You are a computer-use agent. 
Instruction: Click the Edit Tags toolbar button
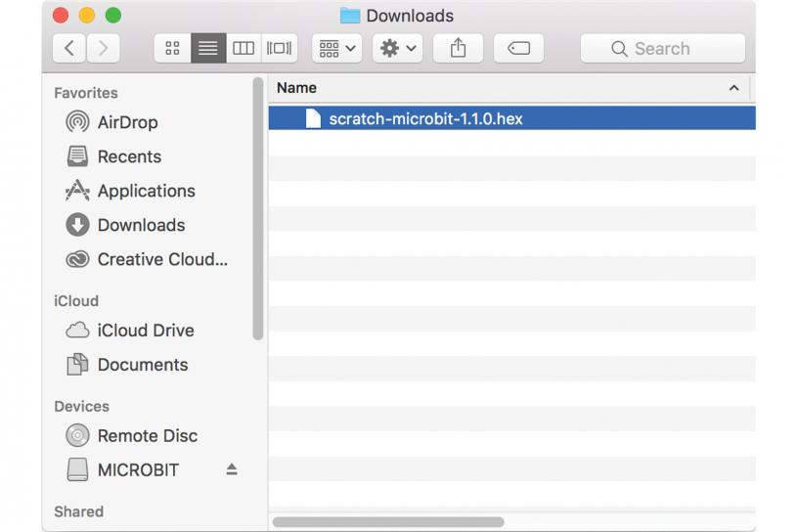(518, 48)
